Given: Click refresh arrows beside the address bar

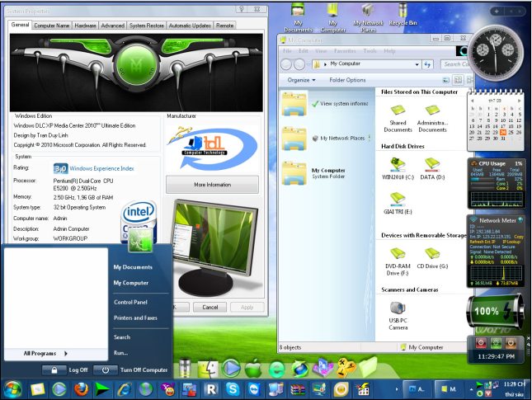Looking at the screenshot, I should coord(427,64).
